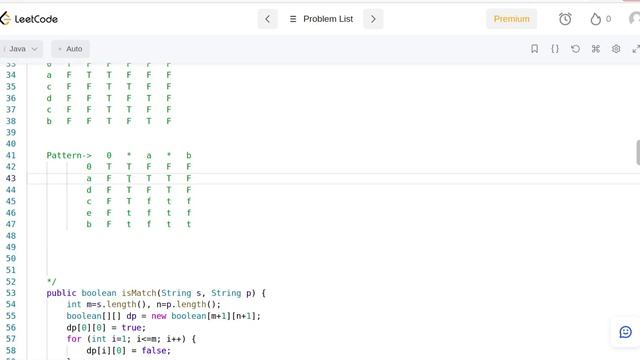This screenshot has height=360, width=640.
Task: Click 'dp[0][0] = true;' line
Action: pyautogui.click(x=106, y=328)
